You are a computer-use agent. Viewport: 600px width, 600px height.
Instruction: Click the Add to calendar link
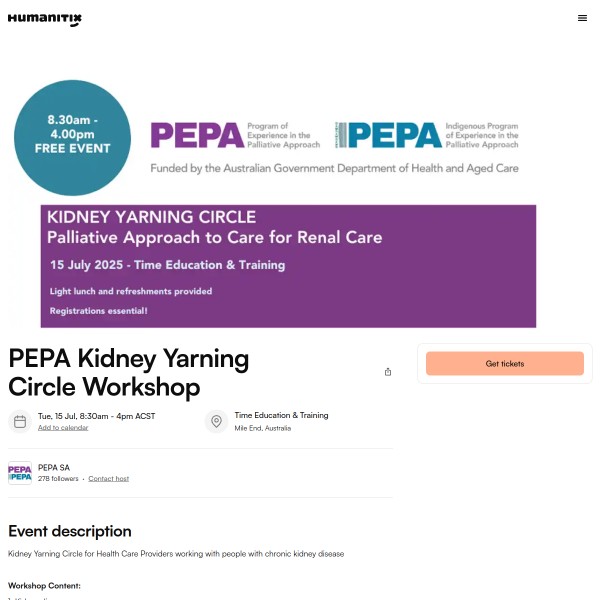(63, 428)
